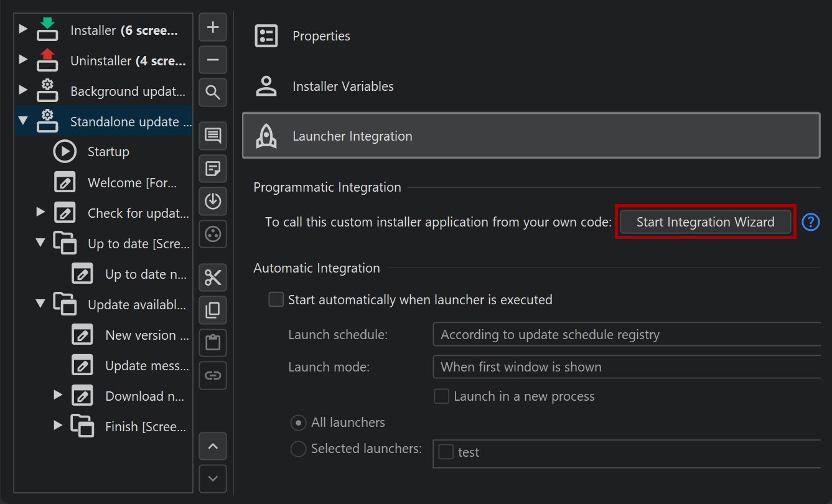Toggle Launch in a new process checkbox
The image size is (832, 504).
point(441,396)
